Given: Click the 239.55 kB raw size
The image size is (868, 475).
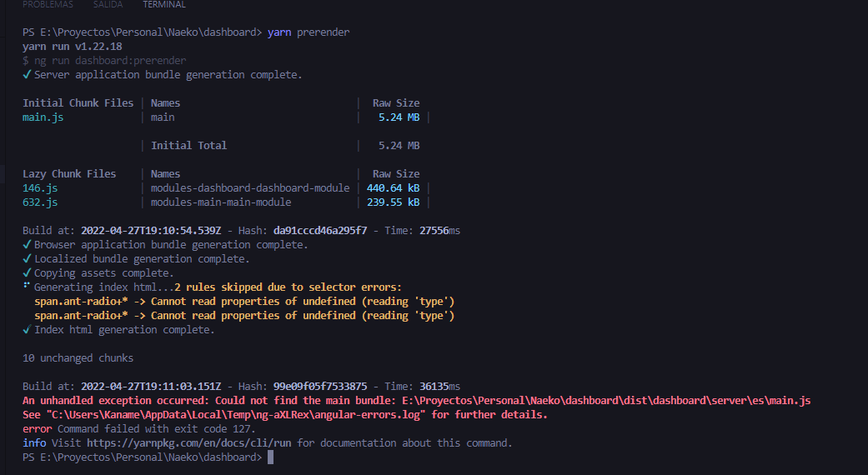Looking at the screenshot, I should [x=393, y=202].
